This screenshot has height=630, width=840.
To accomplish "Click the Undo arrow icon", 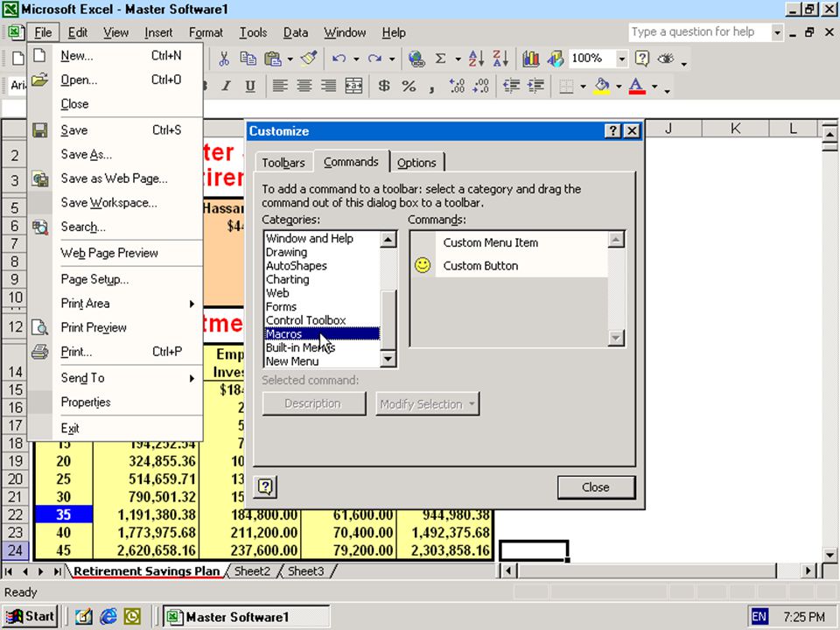I will (x=339, y=59).
